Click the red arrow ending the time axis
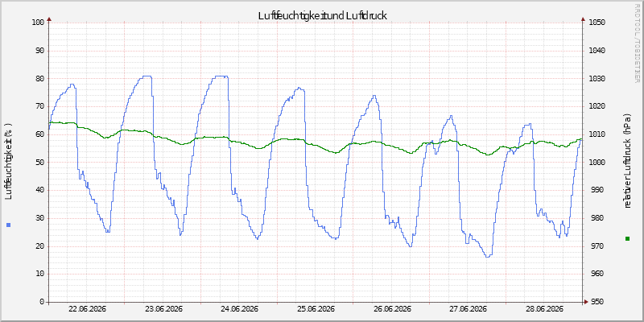 point(587,302)
